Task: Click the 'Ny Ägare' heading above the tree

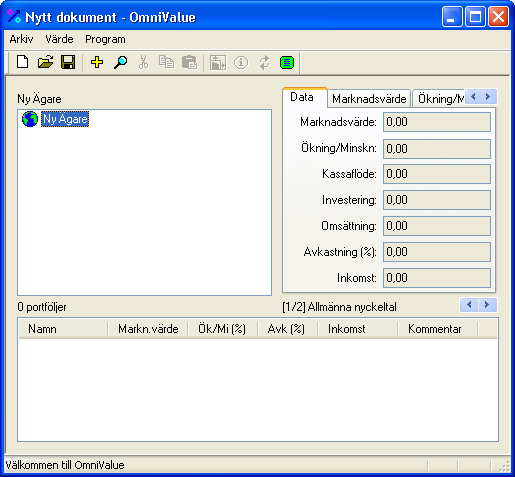Action: [39, 99]
